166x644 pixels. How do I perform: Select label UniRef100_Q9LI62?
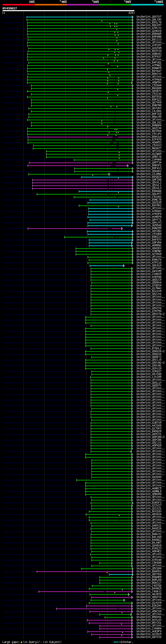coord(149,123)
